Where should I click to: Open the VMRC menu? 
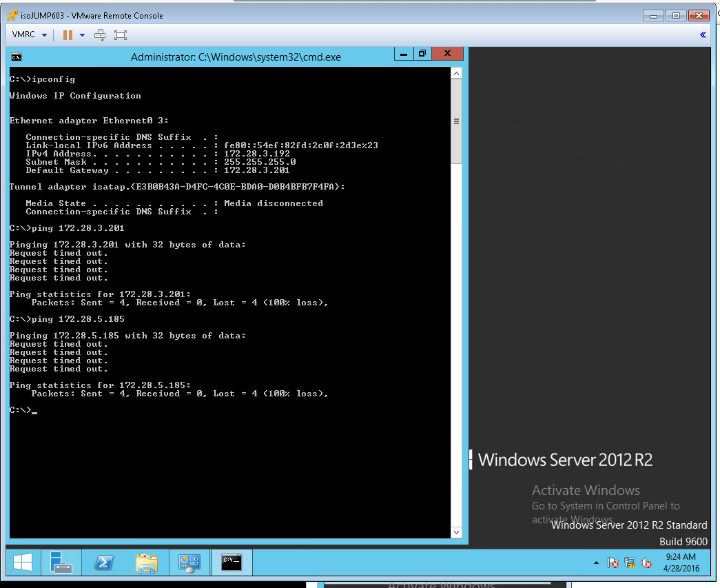coord(23,34)
